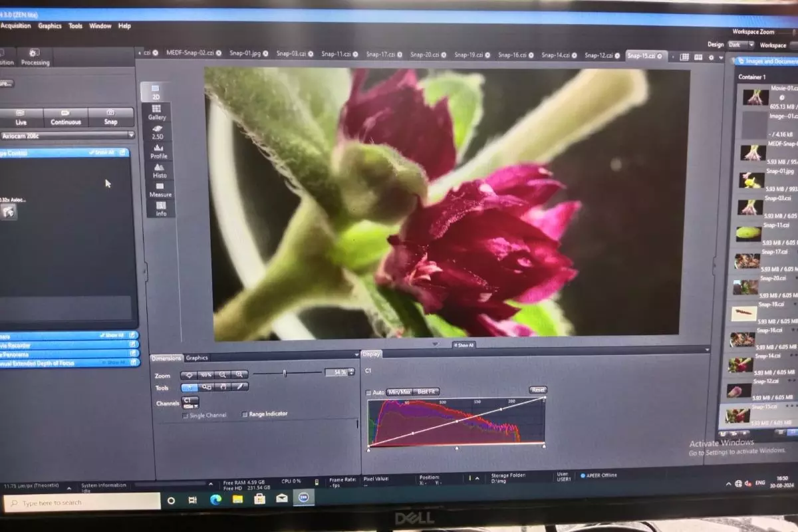The height and width of the screenshot is (532, 798).
Task: Select the zoom rectangle tool
Action: pos(206,387)
